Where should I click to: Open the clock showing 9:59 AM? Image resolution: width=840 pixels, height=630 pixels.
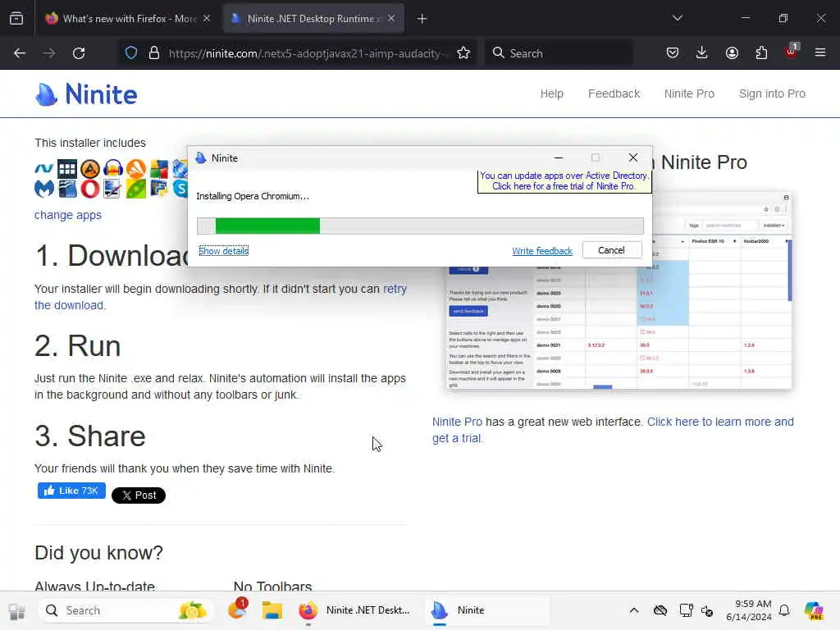point(748,610)
